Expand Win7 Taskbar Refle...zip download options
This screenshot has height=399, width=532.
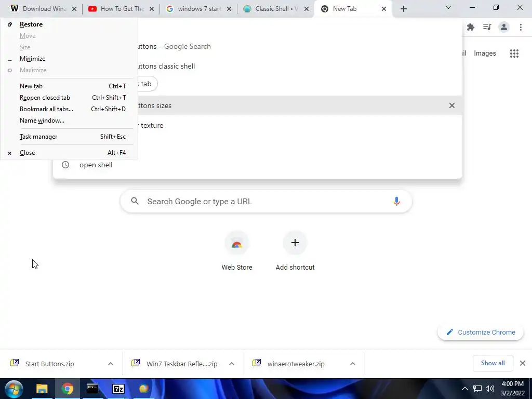pos(232,364)
